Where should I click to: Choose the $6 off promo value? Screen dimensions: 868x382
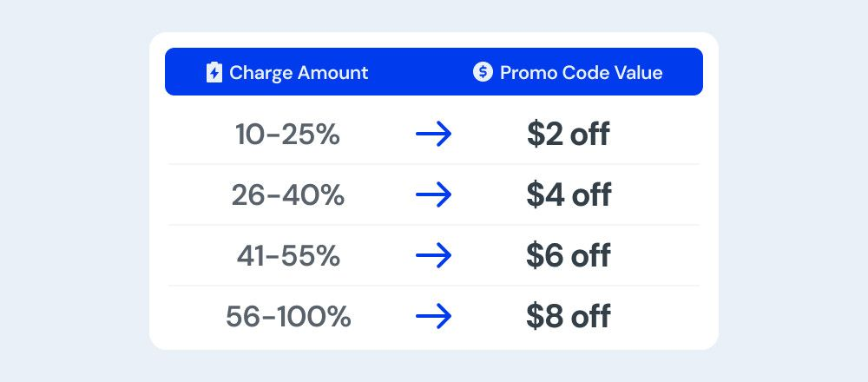569,256
